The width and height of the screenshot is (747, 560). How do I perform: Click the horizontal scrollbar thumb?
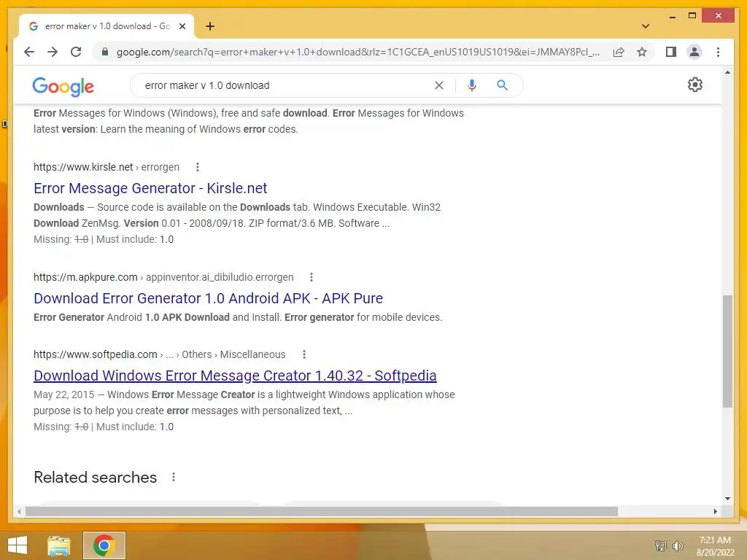(x=322, y=511)
